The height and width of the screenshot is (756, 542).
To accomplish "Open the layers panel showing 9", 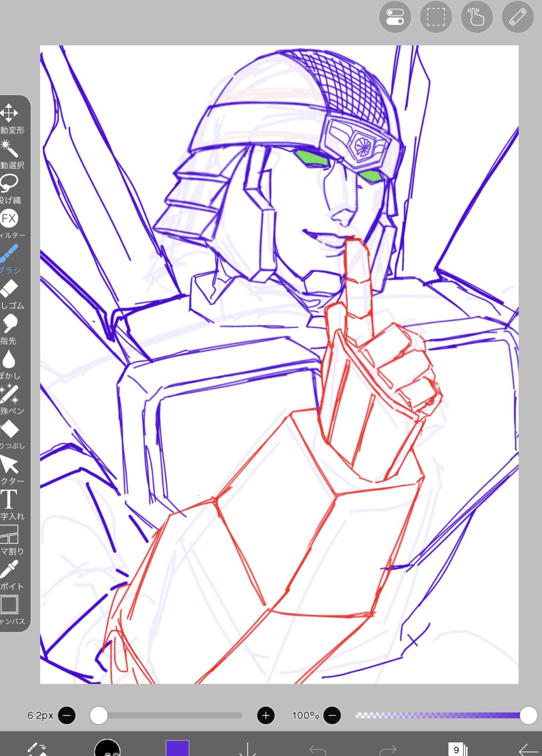I will coord(458,749).
